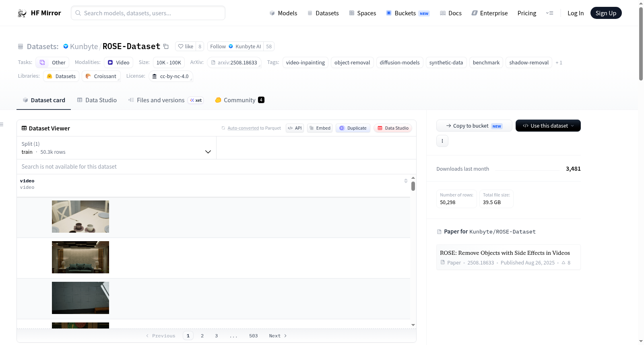This screenshot has height=345, width=644.
Task: Click the Sign Up button
Action: 606,13
